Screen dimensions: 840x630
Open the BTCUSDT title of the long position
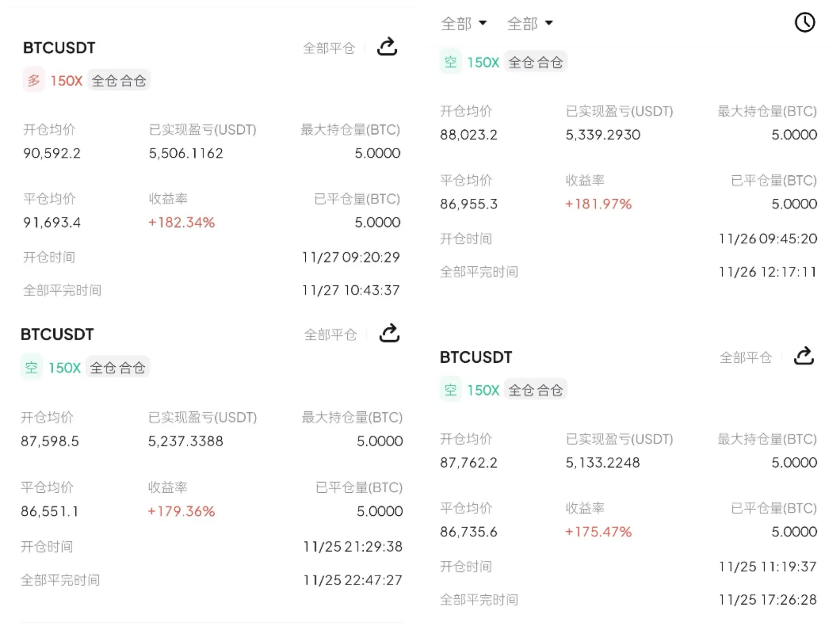pyautogui.click(x=59, y=48)
